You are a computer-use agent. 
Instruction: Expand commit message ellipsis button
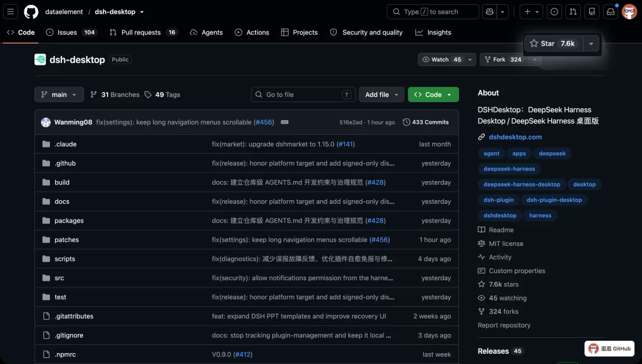click(285, 122)
